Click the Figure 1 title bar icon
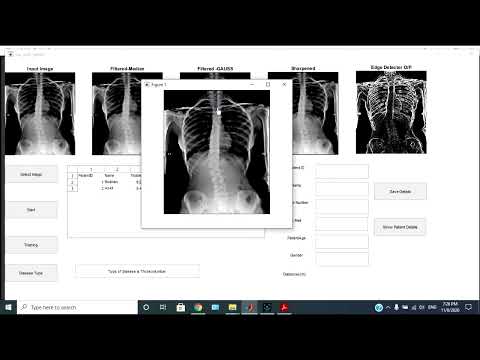480x360 pixels. (x=147, y=85)
